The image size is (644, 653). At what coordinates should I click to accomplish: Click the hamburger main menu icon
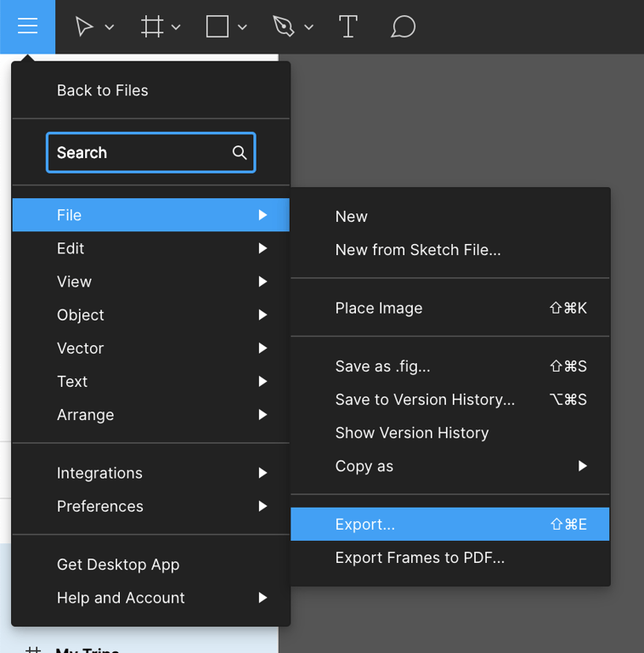(x=27, y=26)
